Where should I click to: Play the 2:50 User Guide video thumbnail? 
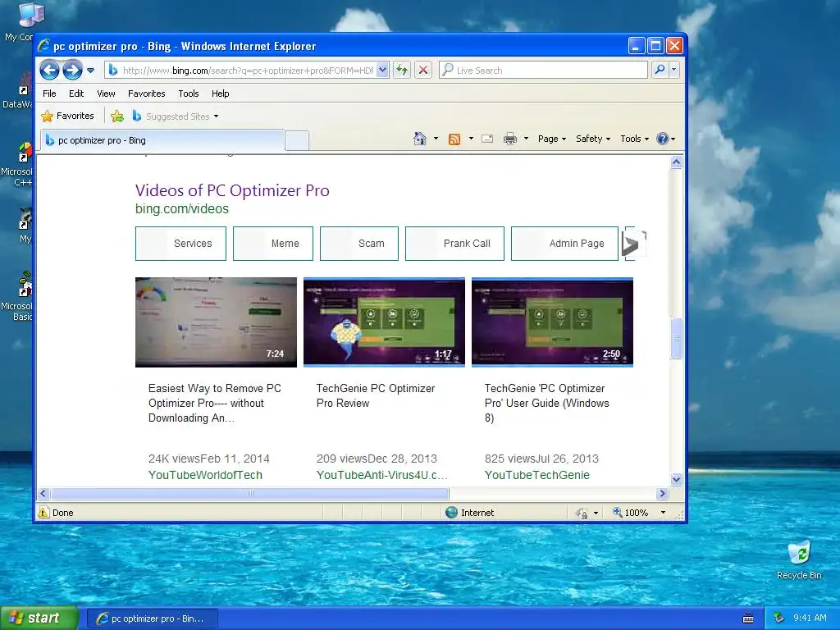[x=552, y=322]
